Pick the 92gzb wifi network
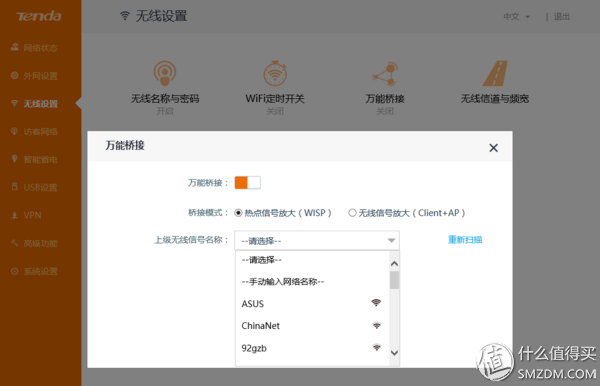 tap(312, 348)
